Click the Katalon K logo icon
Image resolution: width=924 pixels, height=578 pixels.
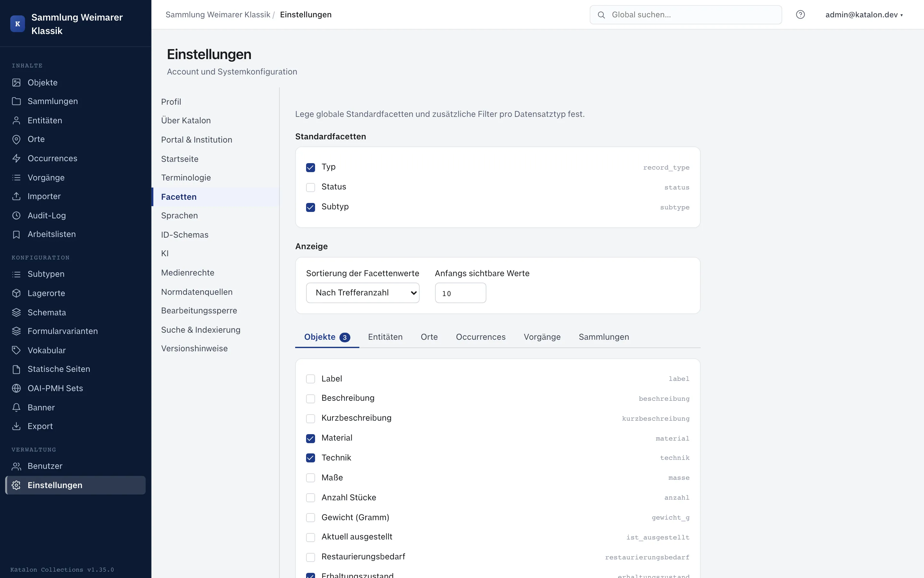coord(18,24)
